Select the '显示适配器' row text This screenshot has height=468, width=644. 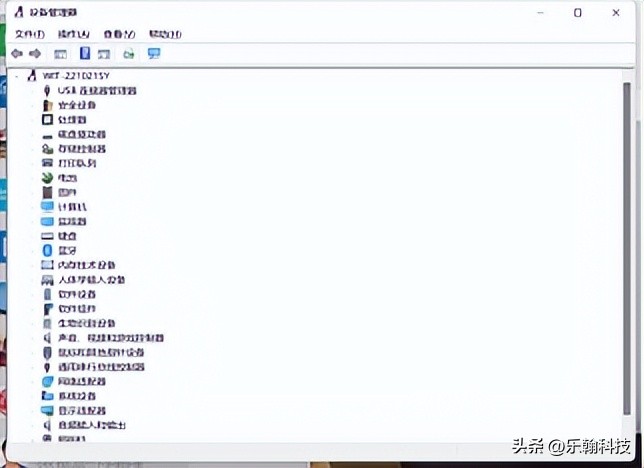pyautogui.click(x=82, y=410)
